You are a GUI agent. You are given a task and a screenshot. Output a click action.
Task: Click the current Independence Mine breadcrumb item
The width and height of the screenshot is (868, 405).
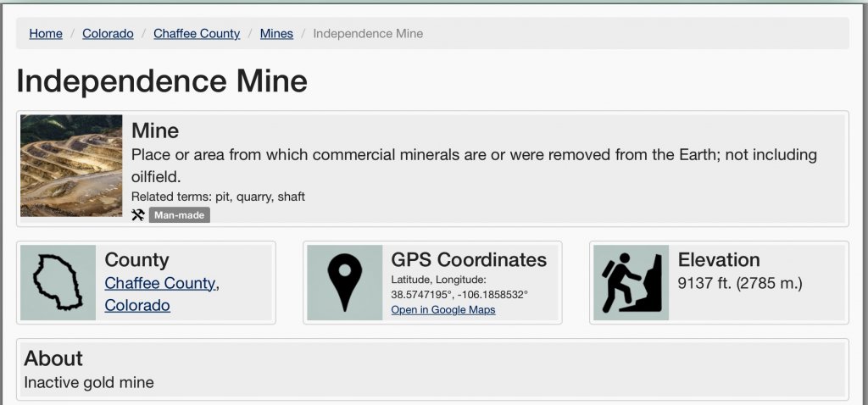[x=368, y=34]
